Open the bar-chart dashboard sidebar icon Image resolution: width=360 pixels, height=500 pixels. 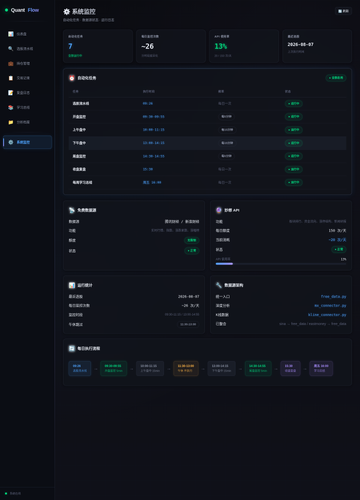[11, 34]
